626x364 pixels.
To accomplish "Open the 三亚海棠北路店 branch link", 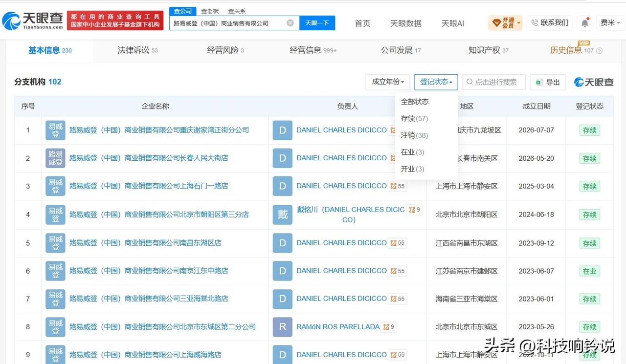I will pyautogui.click(x=149, y=299).
